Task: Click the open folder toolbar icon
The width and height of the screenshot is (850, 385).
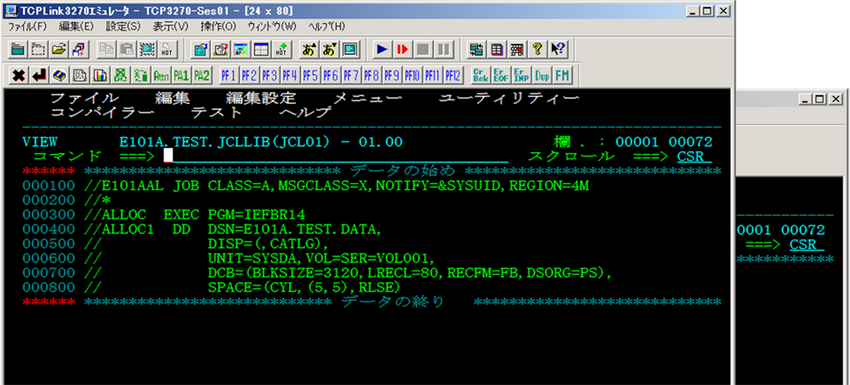Action: coord(59,49)
